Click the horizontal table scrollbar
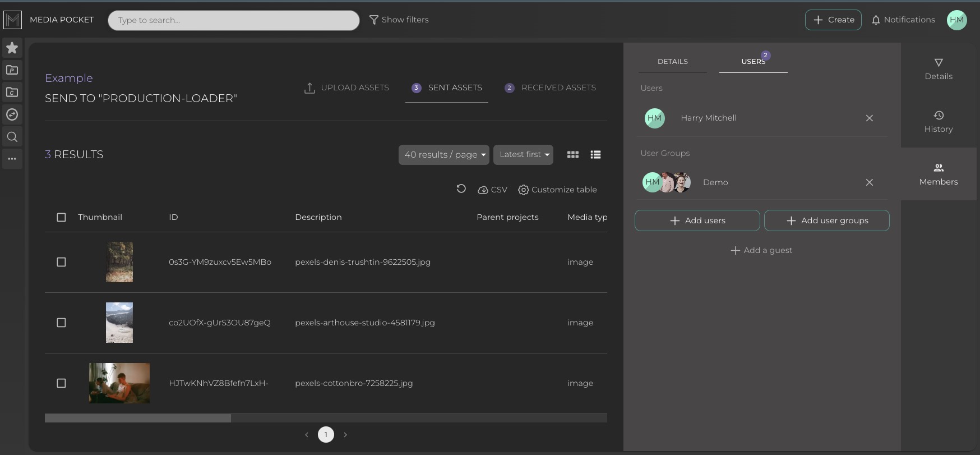This screenshot has height=455, width=980. pyautogui.click(x=138, y=418)
